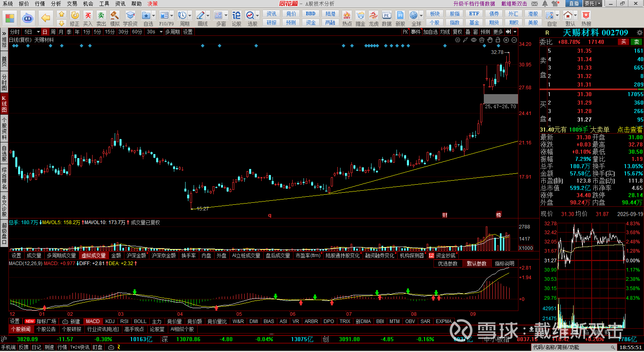Click the red 买 button beside 委比
Image resolution: width=644 pixels, height=352 pixels.
(623, 42)
